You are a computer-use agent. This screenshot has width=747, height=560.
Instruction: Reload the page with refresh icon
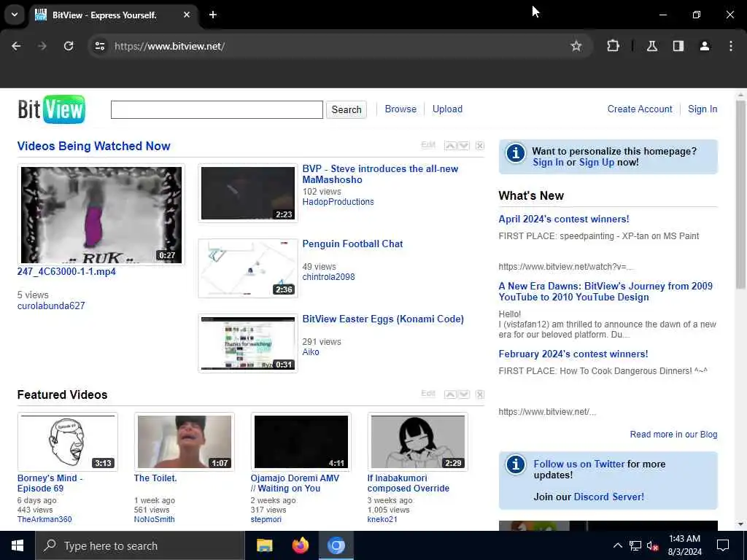(x=69, y=46)
